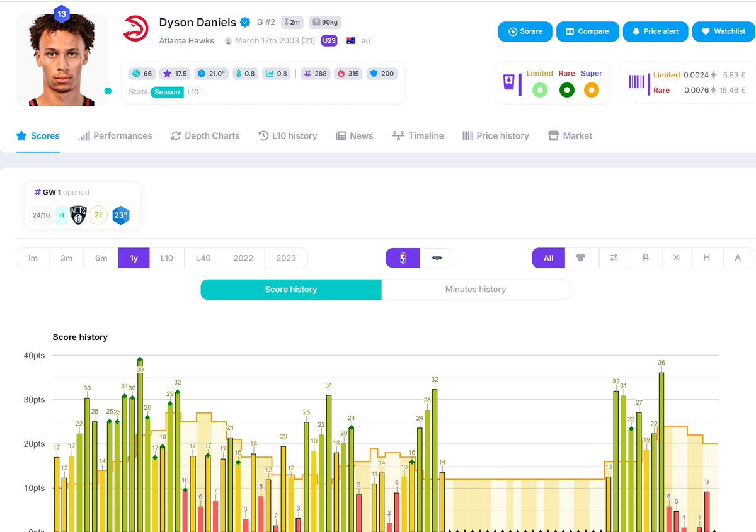Click the star stat 17.5
This screenshot has height=532, width=756.
tap(175, 74)
